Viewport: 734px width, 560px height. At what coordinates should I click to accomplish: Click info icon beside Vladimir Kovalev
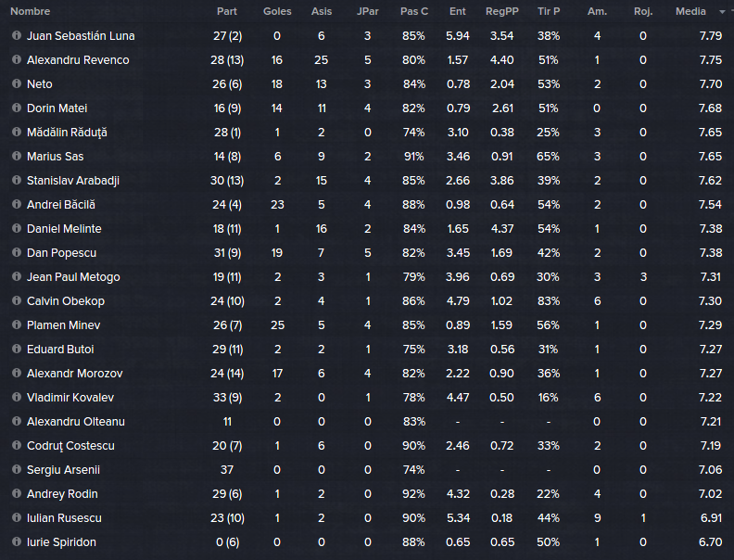coord(17,398)
